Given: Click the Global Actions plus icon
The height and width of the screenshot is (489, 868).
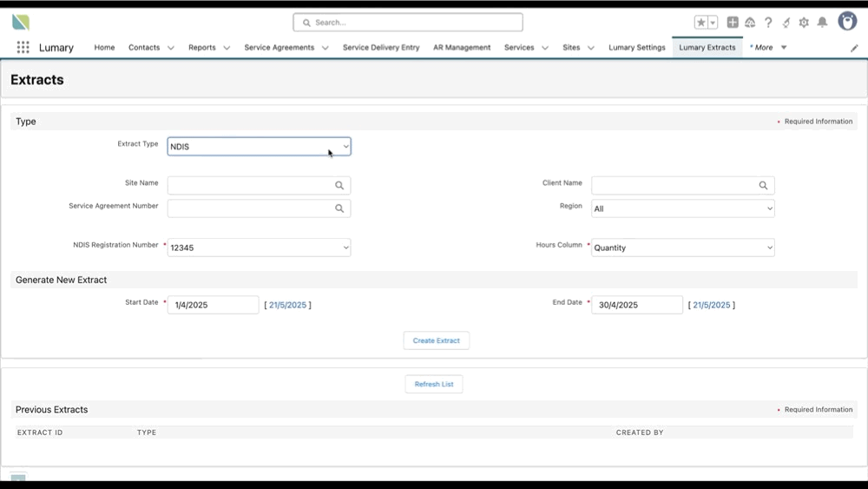Looking at the screenshot, I should click(733, 23).
